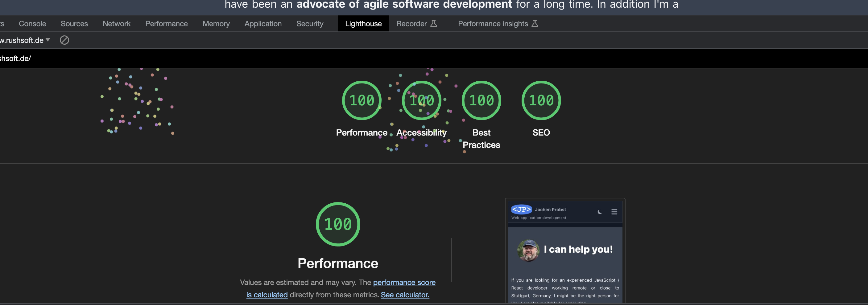Click the 'See calculator.' link
868x305 pixels.
tap(405, 295)
